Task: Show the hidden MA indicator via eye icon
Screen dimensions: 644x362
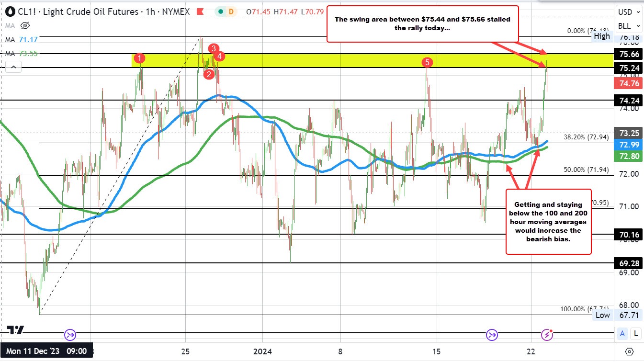Action: [x=25, y=25]
